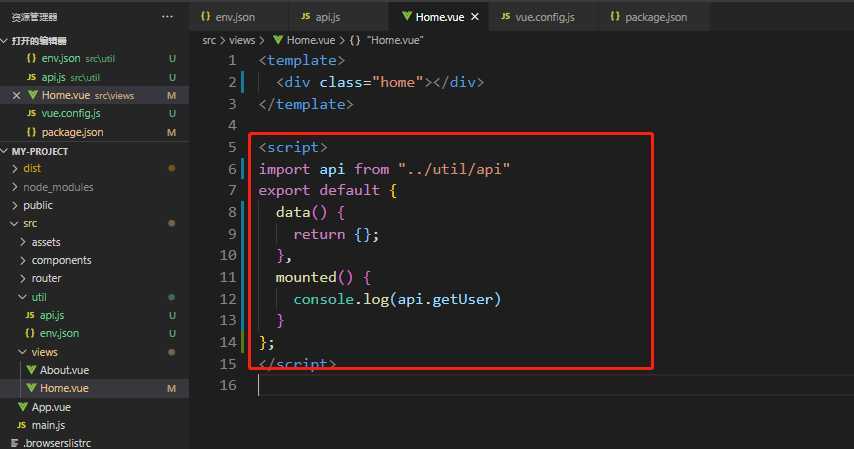Click the M status badge on package.json row
854x449 pixels.
coord(172,132)
